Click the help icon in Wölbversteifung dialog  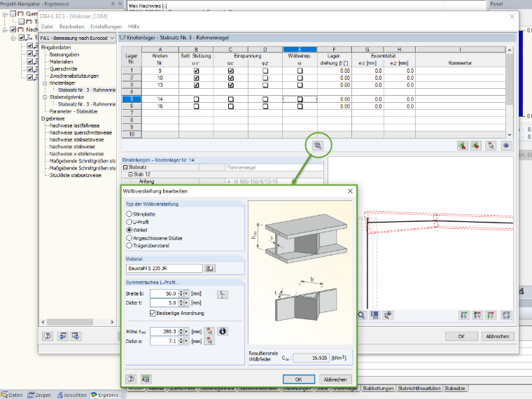pos(131,379)
